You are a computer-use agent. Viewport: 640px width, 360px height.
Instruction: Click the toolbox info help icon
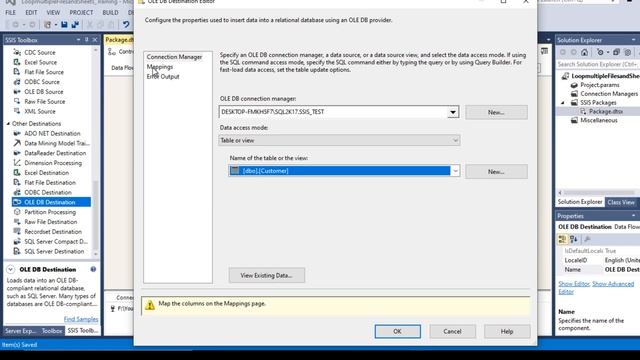[93, 269]
